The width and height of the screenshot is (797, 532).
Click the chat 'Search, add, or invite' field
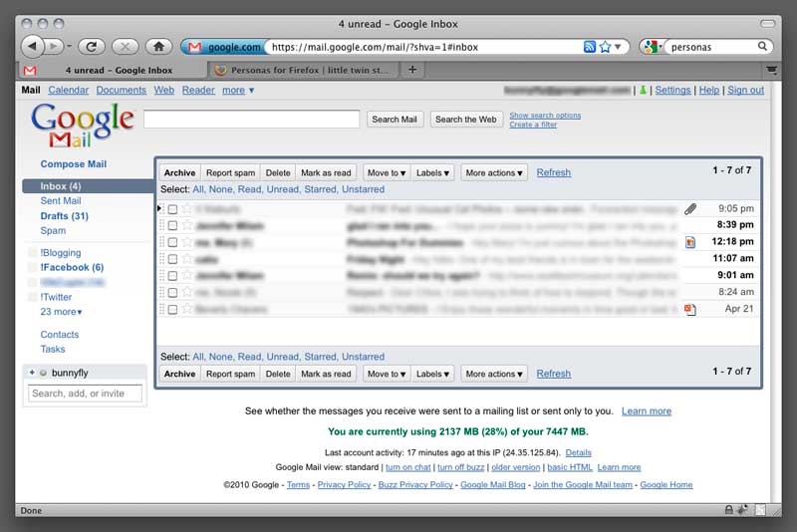tap(85, 394)
